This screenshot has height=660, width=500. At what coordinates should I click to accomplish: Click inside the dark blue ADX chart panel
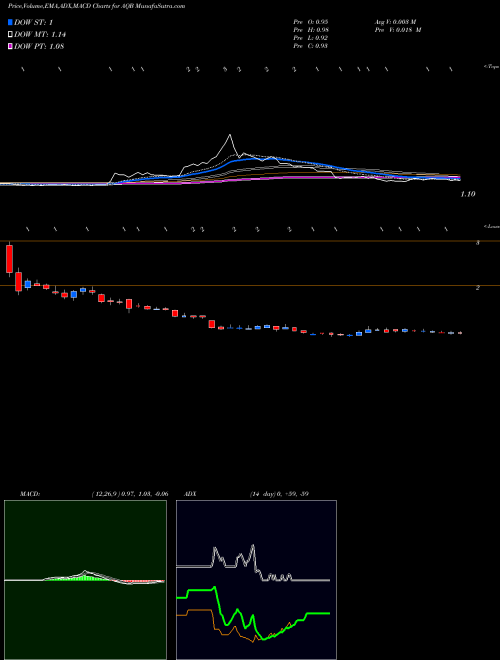[256, 580]
